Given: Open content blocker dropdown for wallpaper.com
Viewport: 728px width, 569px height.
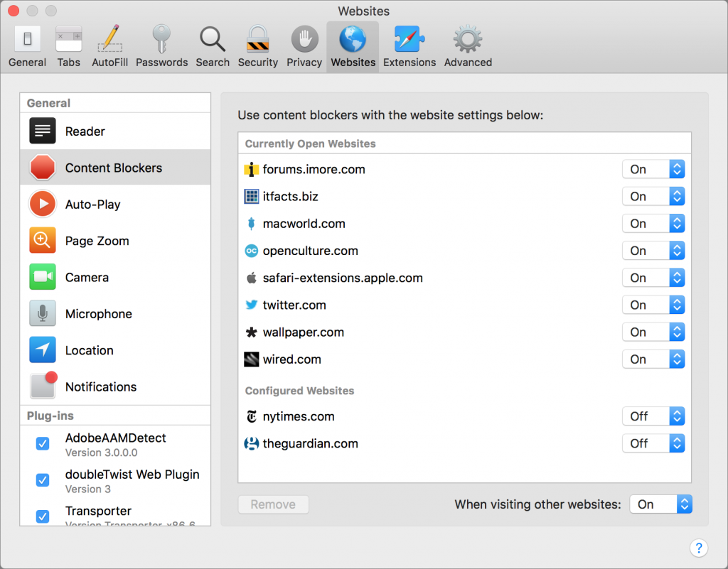Looking at the screenshot, I should pos(653,332).
